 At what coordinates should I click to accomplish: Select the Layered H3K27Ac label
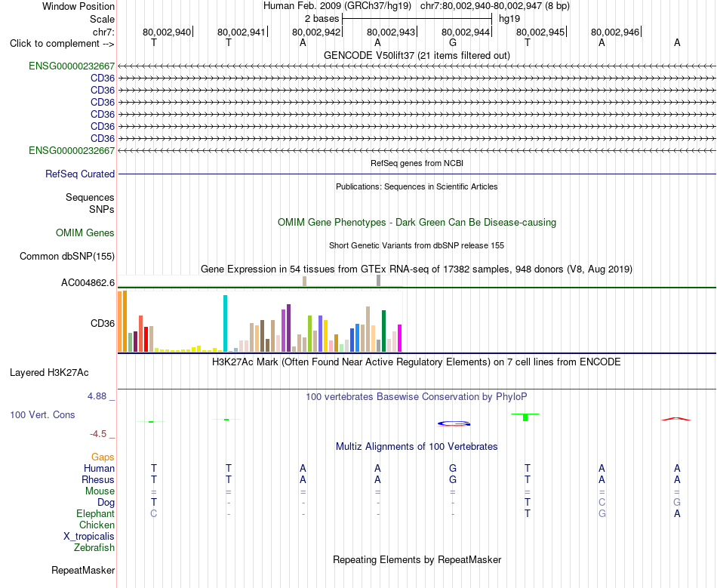pos(49,373)
